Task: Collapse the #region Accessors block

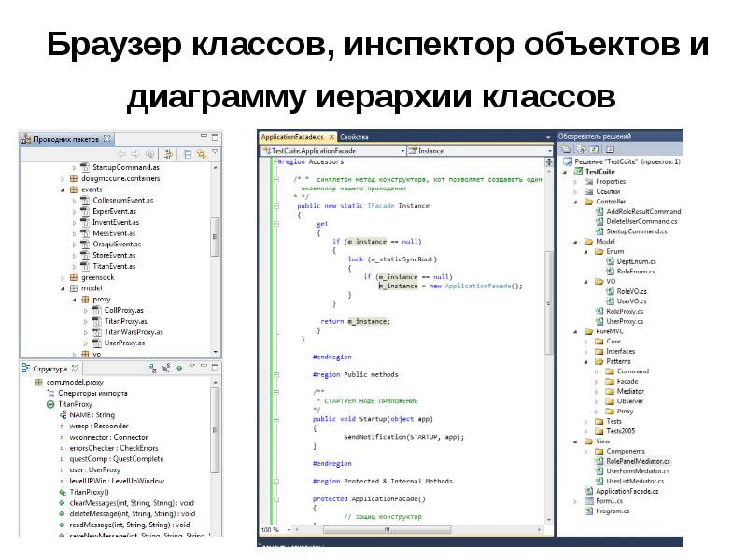Action: 275,162
